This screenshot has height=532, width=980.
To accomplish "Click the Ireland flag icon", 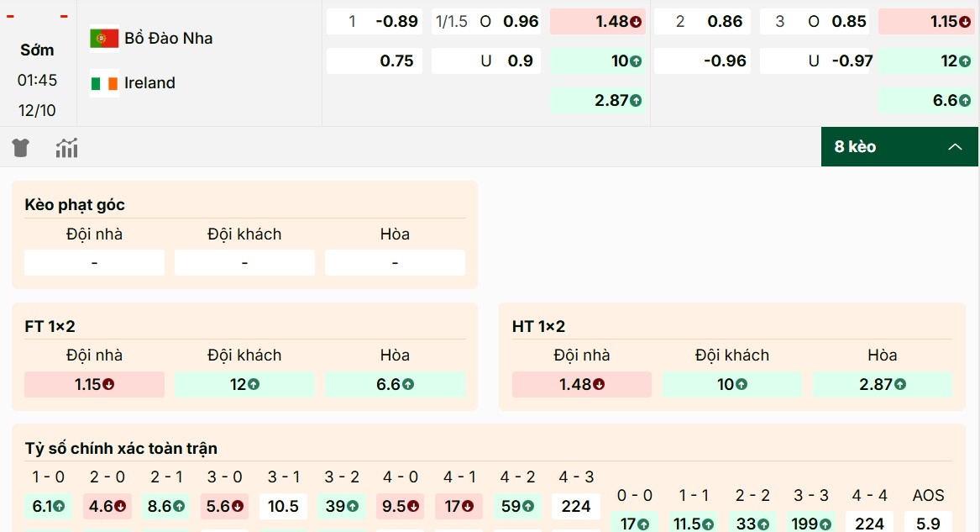I will (104, 83).
